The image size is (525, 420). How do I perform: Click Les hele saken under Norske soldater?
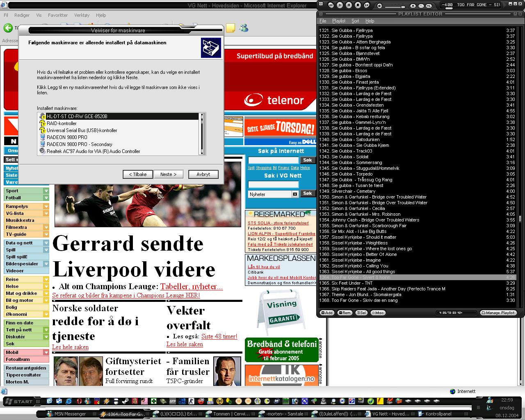click(70, 347)
